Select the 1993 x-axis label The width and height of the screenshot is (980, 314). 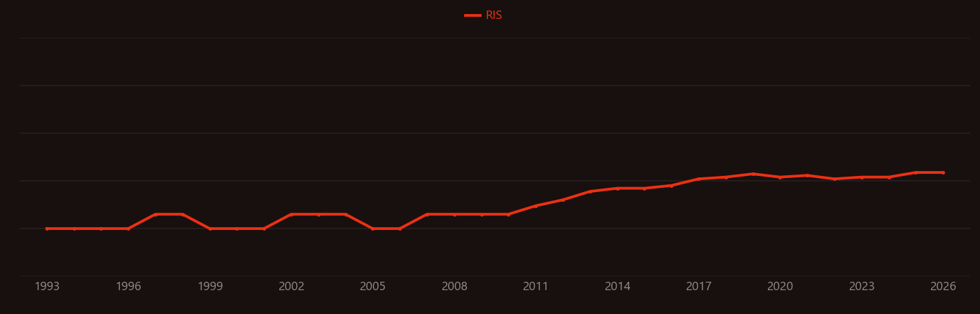(x=47, y=287)
